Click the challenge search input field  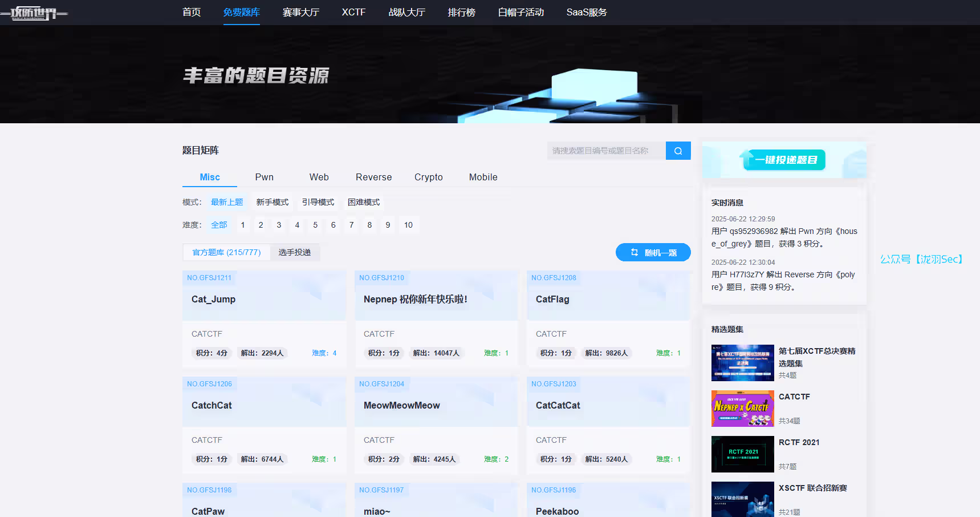[x=606, y=151]
